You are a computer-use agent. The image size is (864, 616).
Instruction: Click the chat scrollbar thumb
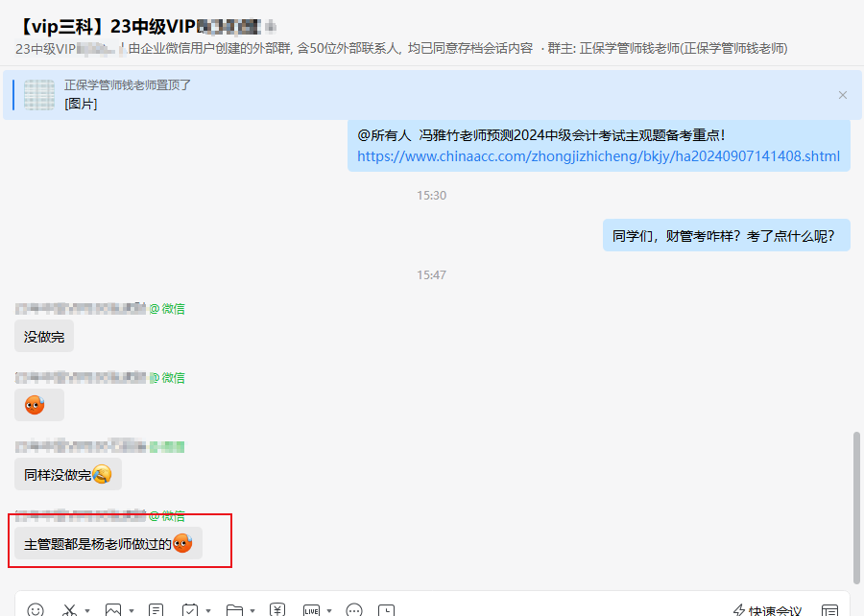point(856,508)
